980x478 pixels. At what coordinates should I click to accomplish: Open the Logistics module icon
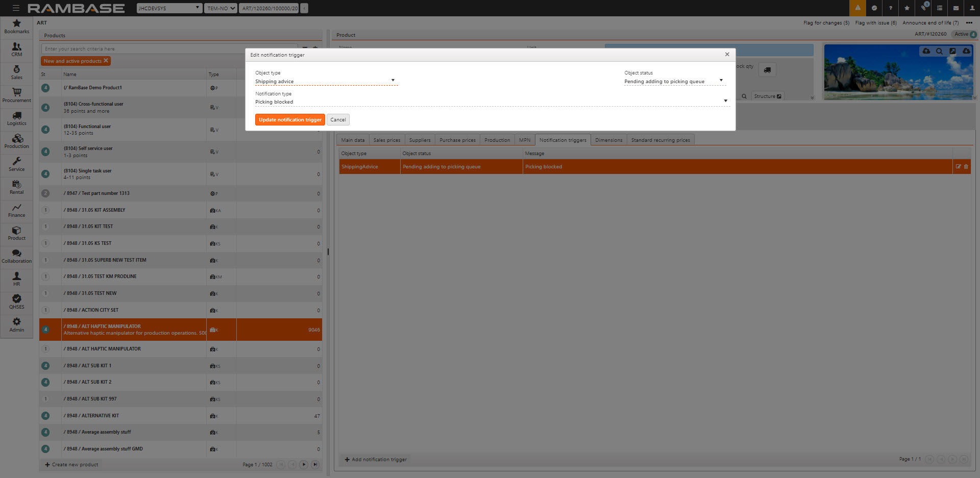coord(16,118)
